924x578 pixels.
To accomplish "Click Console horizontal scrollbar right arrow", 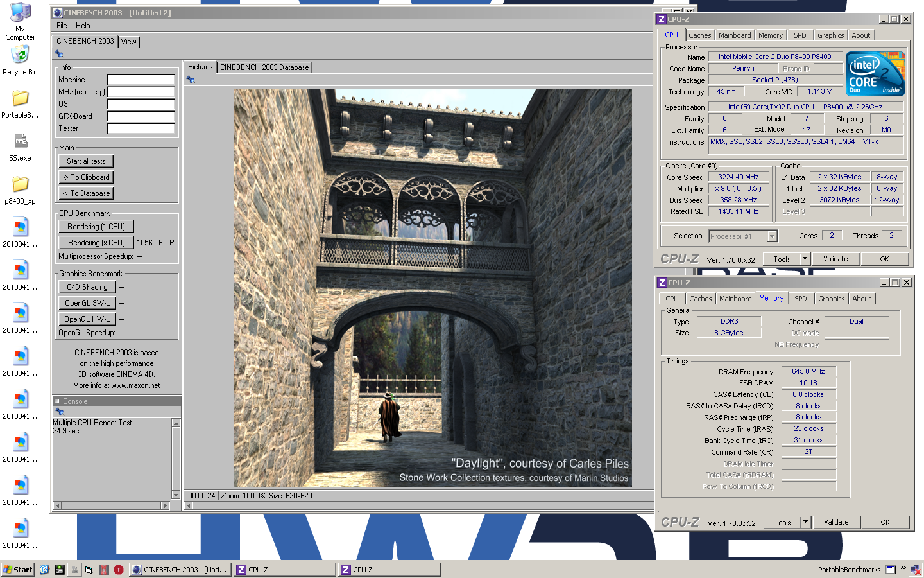I will tap(166, 506).
